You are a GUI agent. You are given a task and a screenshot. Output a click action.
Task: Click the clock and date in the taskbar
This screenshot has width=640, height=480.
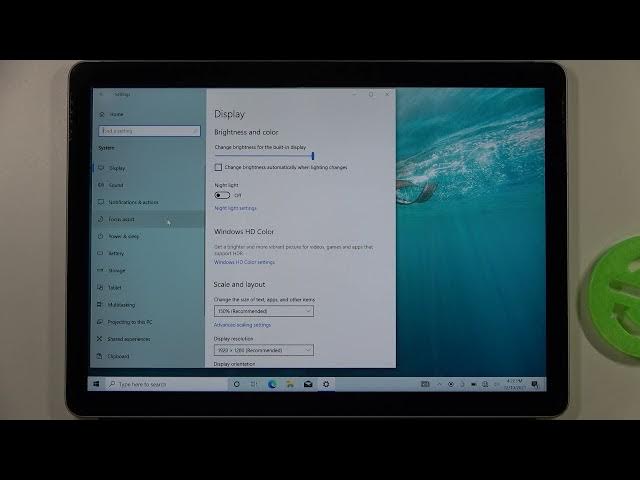pos(514,384)
